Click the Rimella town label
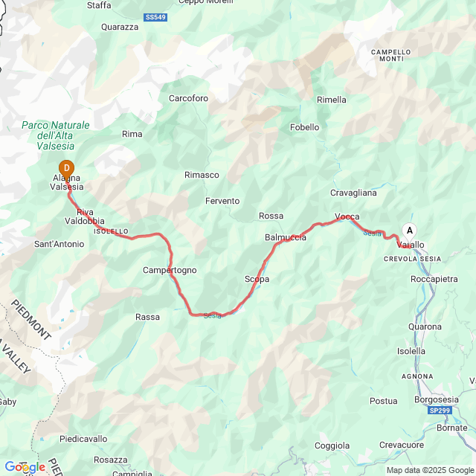Image resolution: width=476 pixels, height=476 pixels. (332, 100)
